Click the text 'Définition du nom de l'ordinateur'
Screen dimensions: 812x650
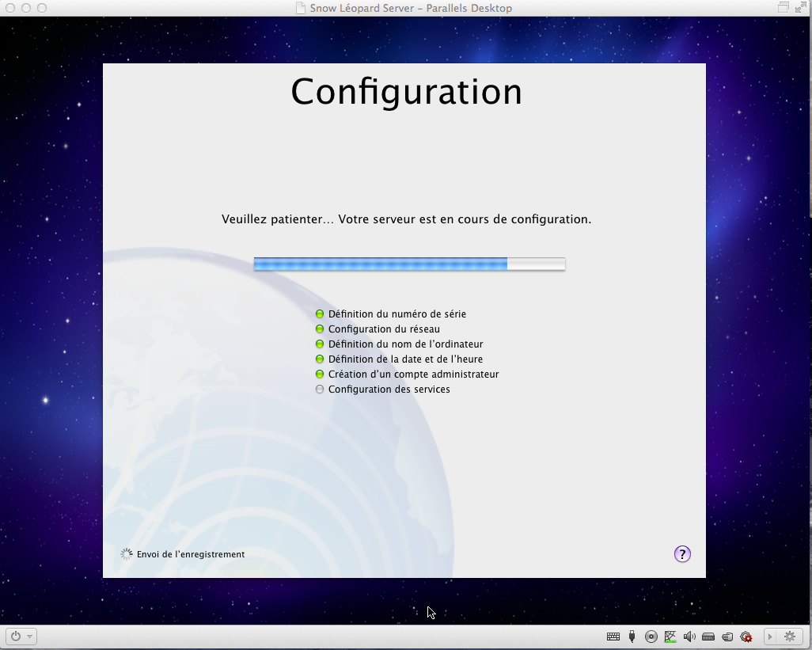tap(405, 344)
